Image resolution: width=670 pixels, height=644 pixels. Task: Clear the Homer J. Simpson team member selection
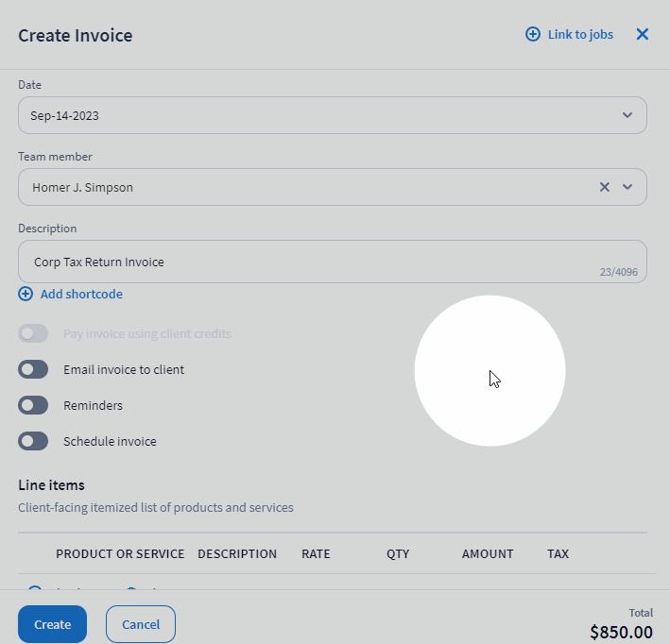click(605, 187)
